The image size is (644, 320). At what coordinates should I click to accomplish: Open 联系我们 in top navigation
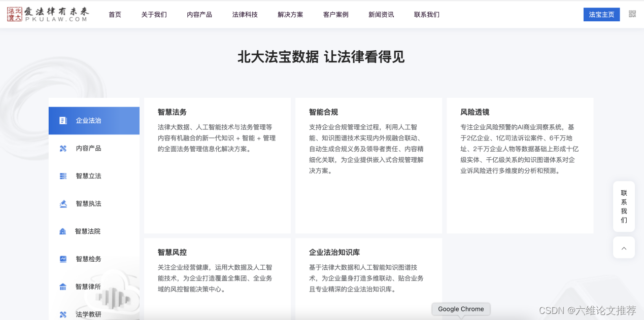point(427,15)
